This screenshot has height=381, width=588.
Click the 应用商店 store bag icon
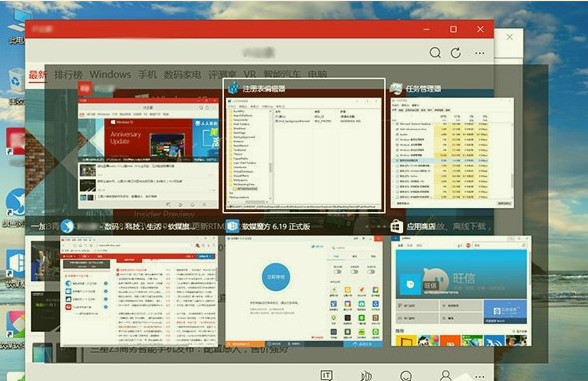pyautogui.click(x=397, y=226)
